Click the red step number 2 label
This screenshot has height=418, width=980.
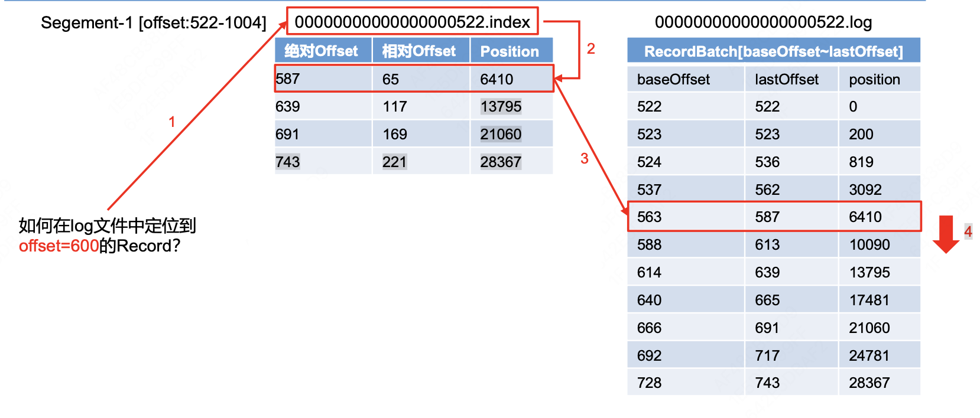pyautogui.click(x=590, y=49)
